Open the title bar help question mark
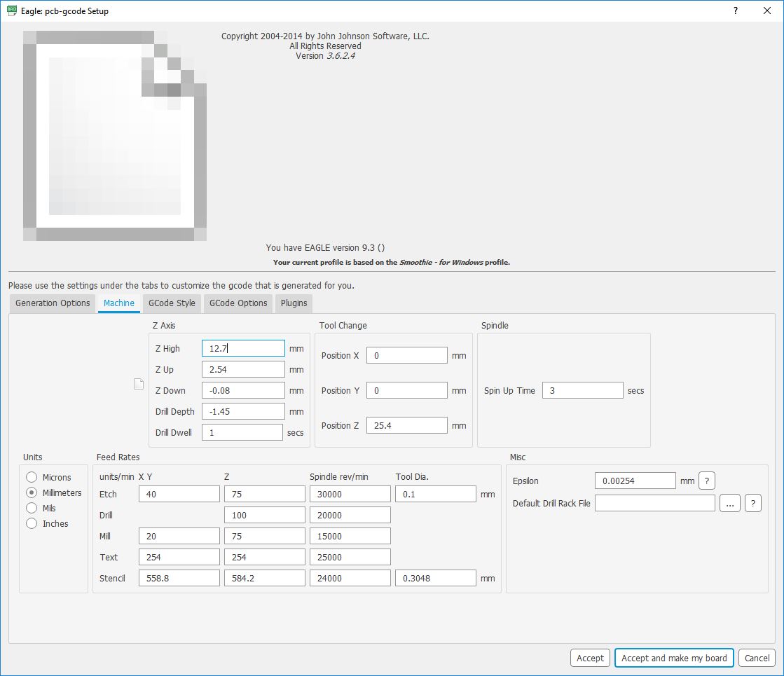 pyautogui.click(x=736, y=11)
